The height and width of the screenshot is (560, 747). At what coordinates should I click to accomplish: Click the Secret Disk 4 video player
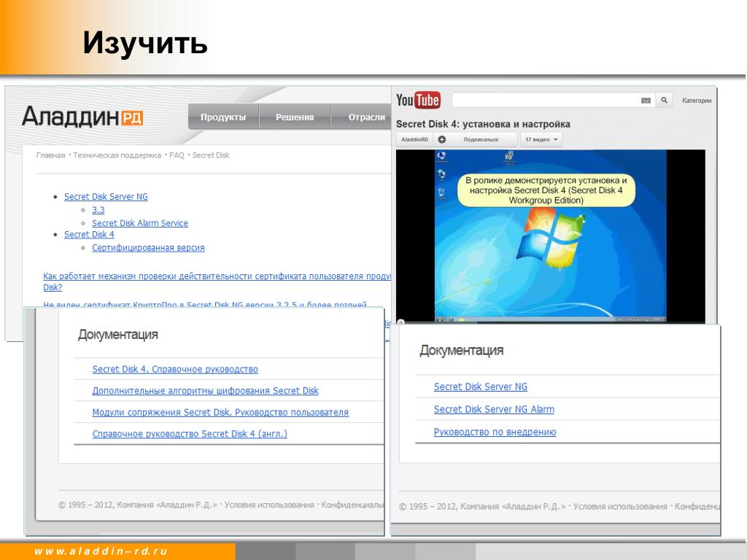click(x=550, y=236)
